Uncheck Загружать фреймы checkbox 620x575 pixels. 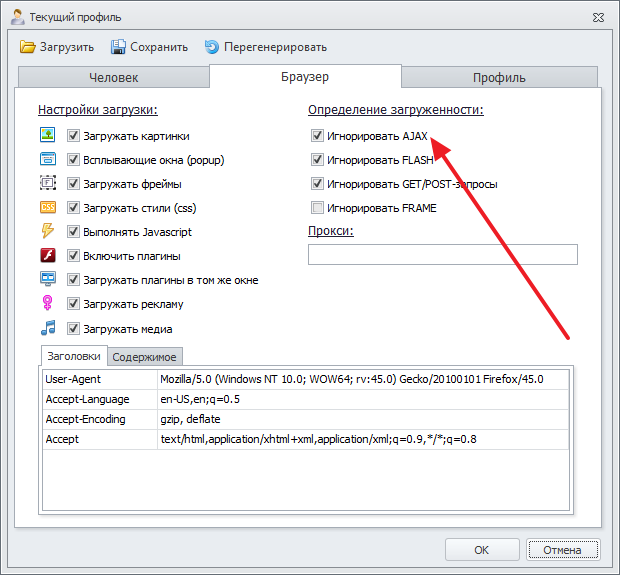tap(73, 183)
